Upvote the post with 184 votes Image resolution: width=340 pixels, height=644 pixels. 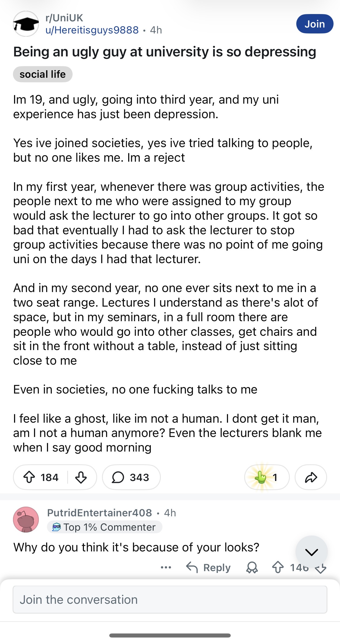tap(29, 477)
